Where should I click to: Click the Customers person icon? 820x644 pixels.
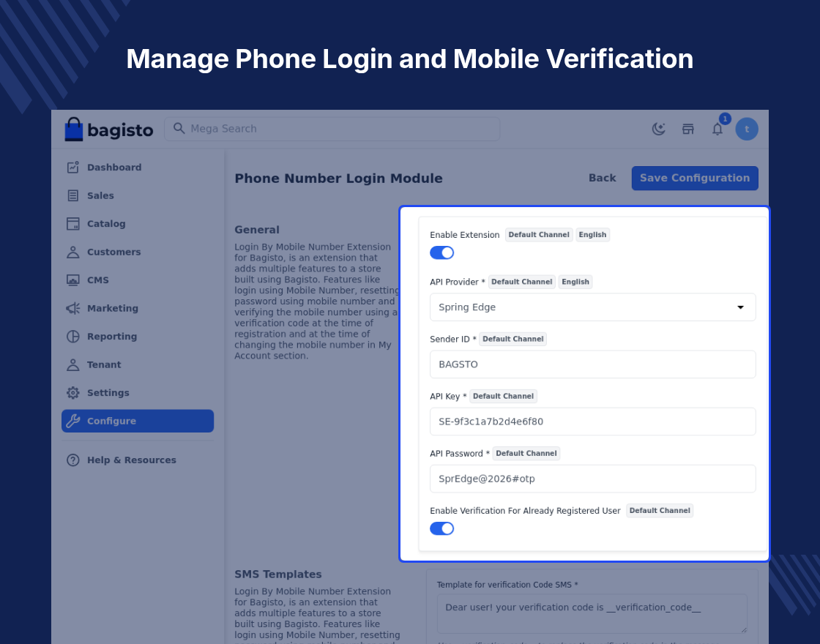[x=73, y=252]
